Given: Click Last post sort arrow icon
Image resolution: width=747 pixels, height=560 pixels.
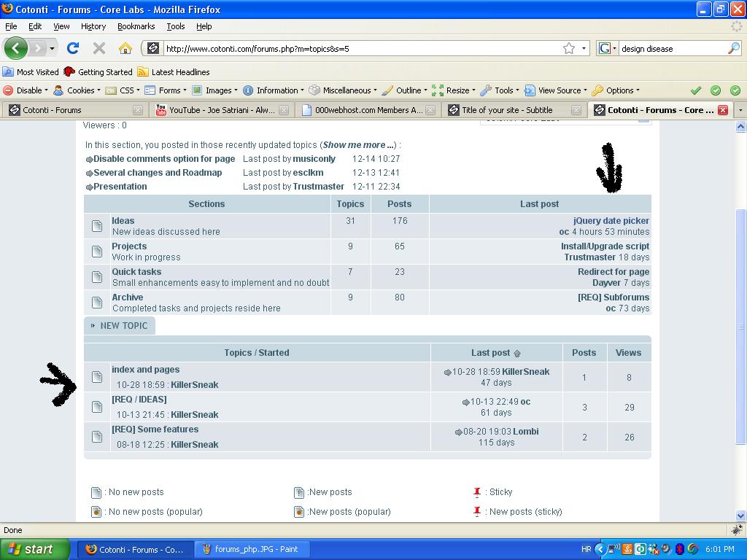Looking at the screenshot, I should [x=517, y=354].
